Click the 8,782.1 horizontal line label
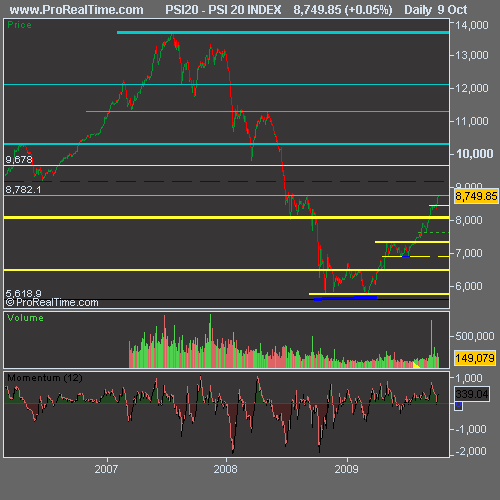Screen dimensions: 500x500 23,190
